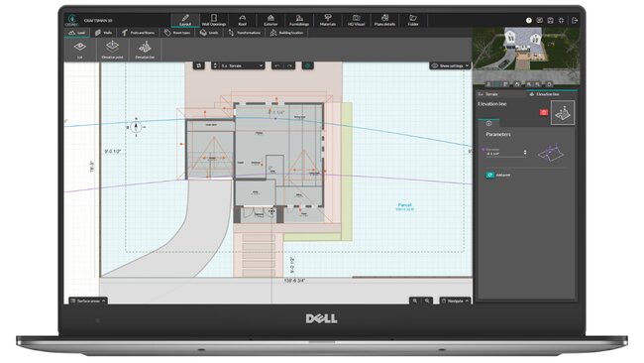This screenshot has width=644, height=363.
Task: Click the north compass symbol on plan
Action: pyautogui.click(x=136, y=127)
